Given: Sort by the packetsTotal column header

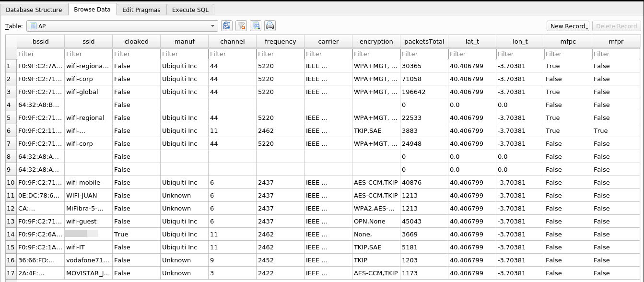Looking at the screenshot, I should coord(424,41).
